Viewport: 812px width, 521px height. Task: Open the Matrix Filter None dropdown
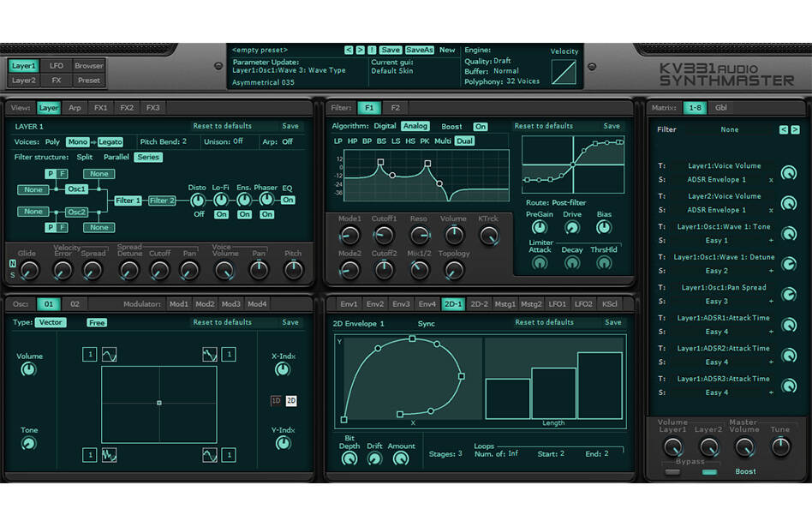coord(729,129)
